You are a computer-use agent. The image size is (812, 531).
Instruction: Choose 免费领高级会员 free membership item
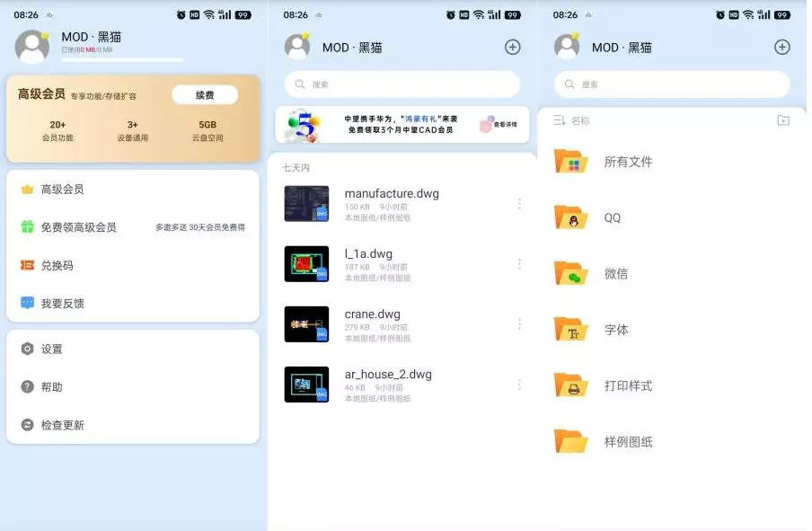point(78,227)
